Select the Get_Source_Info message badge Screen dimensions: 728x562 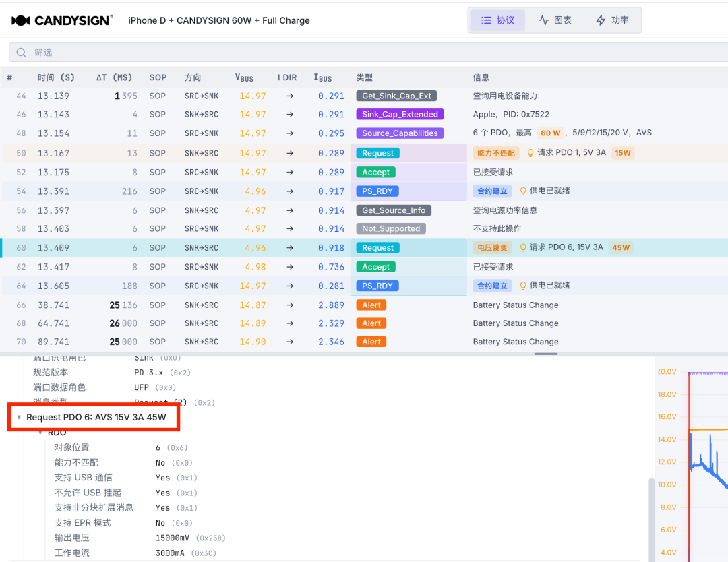tap(394, 210)
